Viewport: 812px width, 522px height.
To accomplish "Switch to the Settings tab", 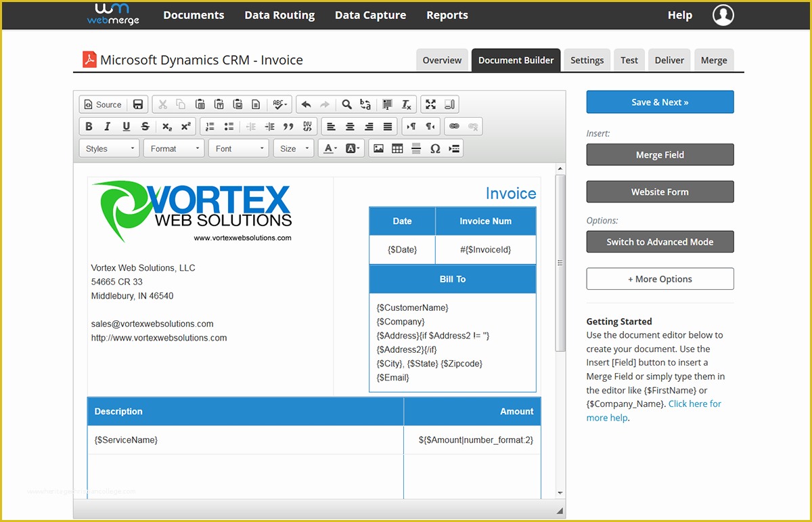I will (x=587, y=60).
